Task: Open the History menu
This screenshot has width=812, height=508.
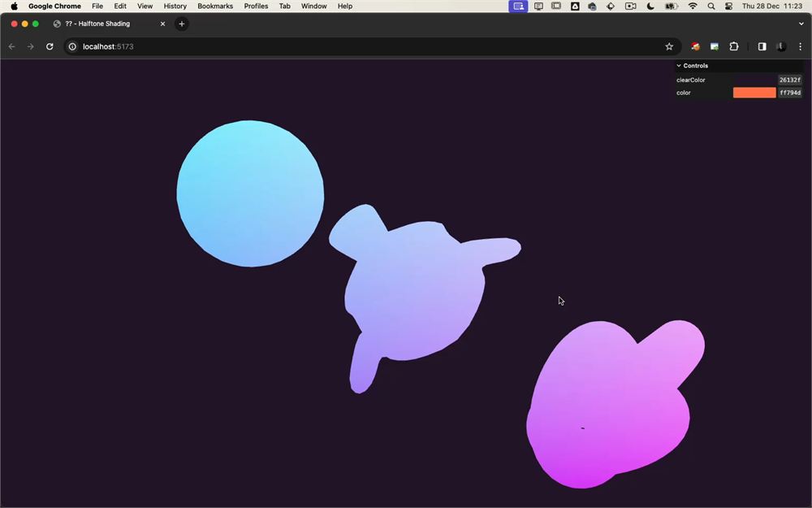Action: [175, 7]
